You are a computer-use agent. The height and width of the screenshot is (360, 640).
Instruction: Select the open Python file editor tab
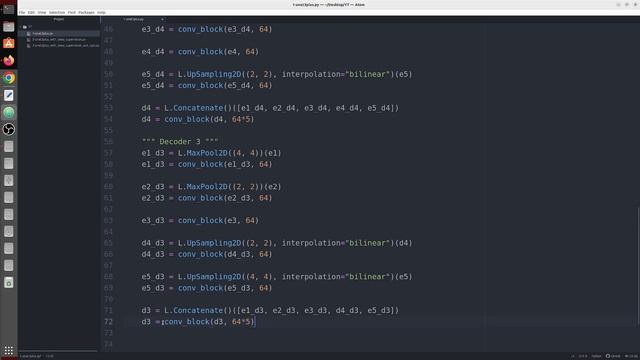click(133, 19)
